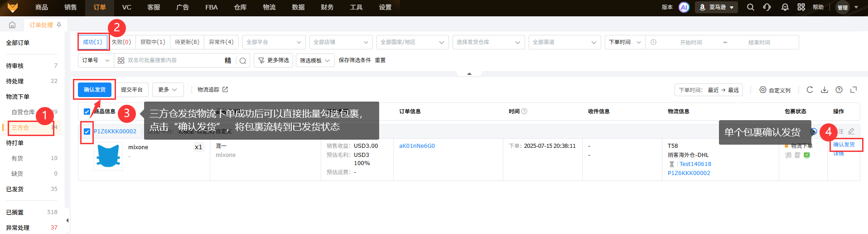
Task: Click the 物流追踪 link
Action: click(x=212, y=90)
